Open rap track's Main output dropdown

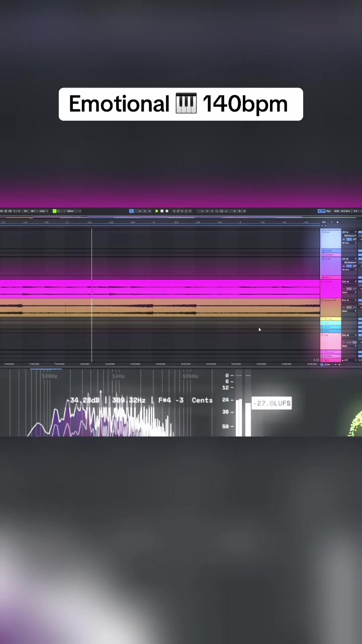(349, 346)
